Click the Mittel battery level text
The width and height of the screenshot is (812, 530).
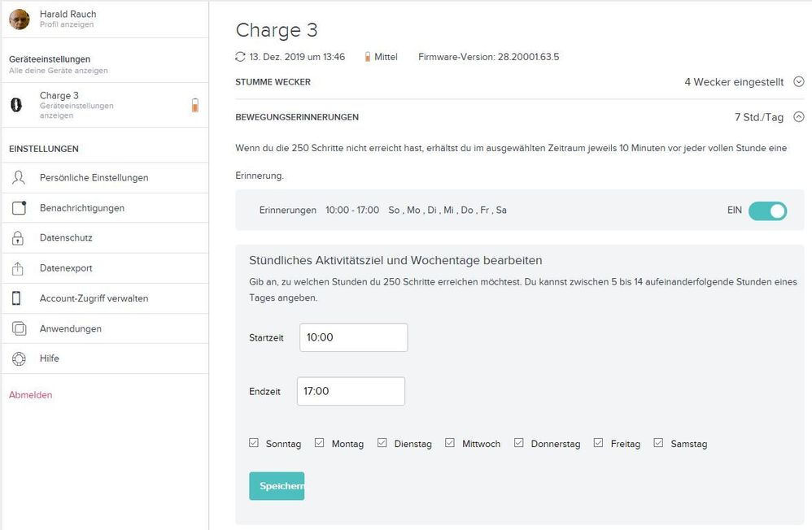[386, 57]
